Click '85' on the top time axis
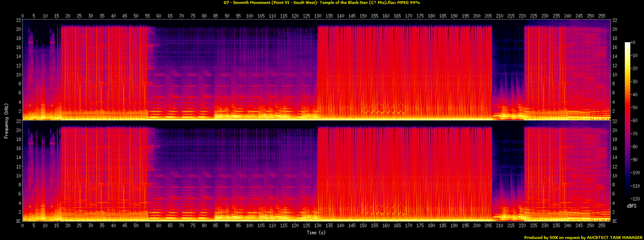Screen dimensions: 644x240 tap(215, 15)
